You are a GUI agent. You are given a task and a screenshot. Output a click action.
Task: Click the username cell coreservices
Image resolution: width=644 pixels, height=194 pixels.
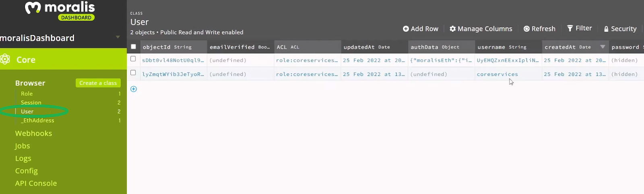pyautogui.click(x=508, y=74)
